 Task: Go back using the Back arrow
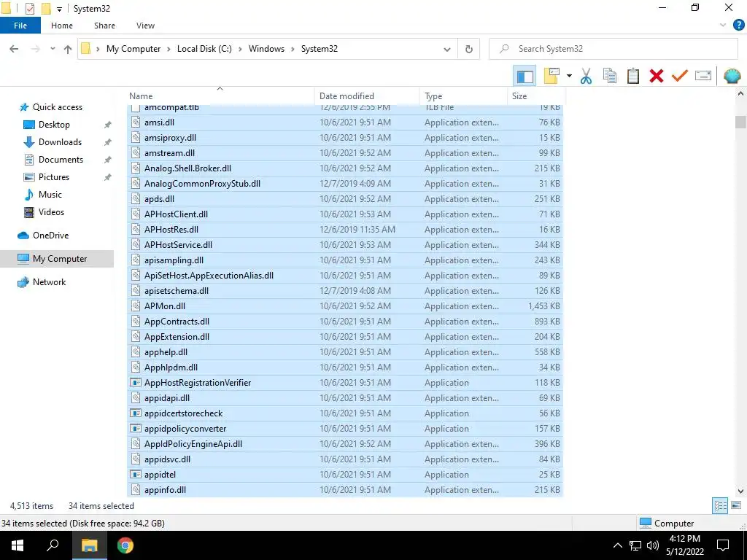(x=15, y=49)
